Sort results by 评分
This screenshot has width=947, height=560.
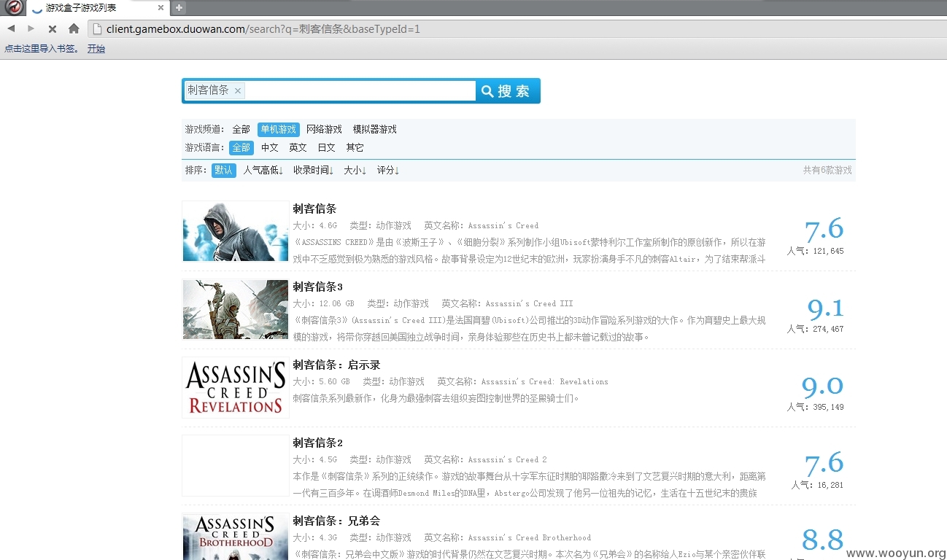click(388, 170)
